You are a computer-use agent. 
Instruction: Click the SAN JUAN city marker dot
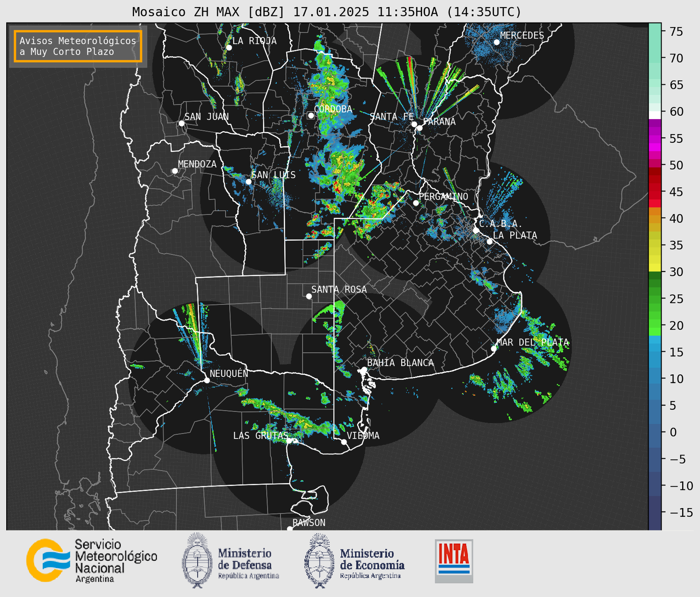[182, 123]
